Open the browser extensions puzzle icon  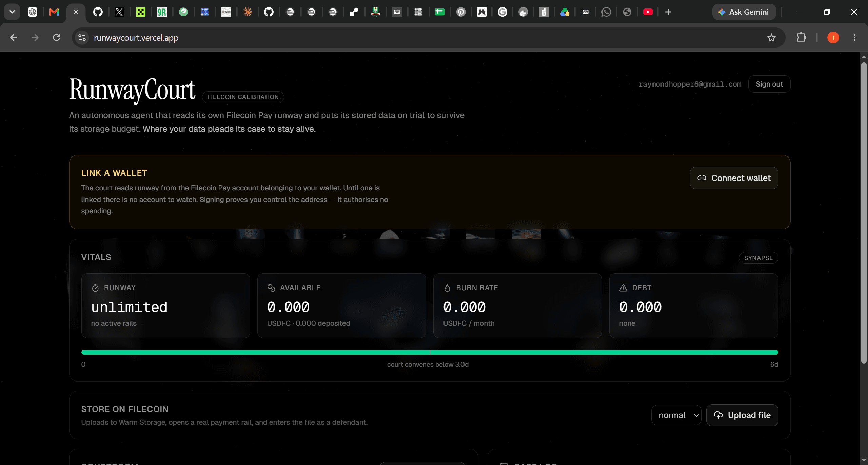801,38
